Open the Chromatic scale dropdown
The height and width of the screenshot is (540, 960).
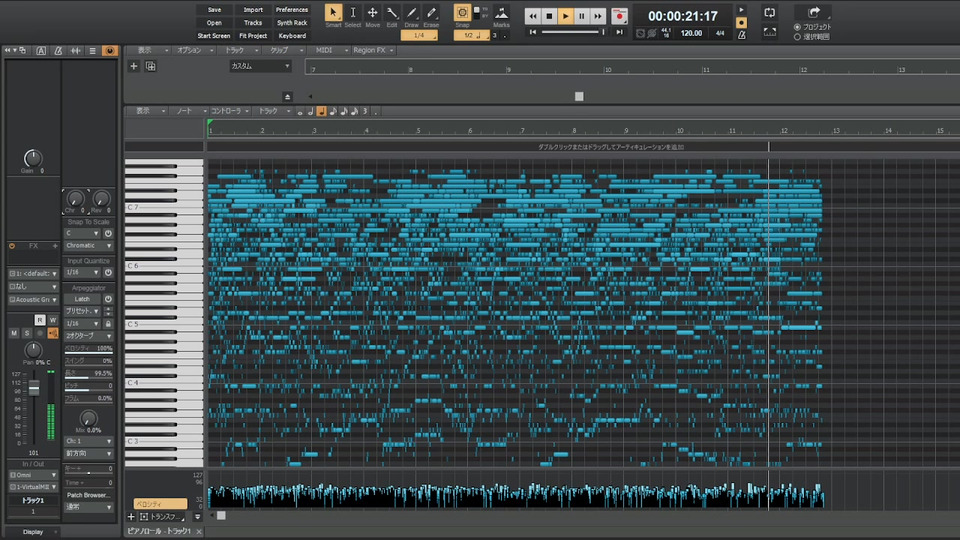coord(89,245)
